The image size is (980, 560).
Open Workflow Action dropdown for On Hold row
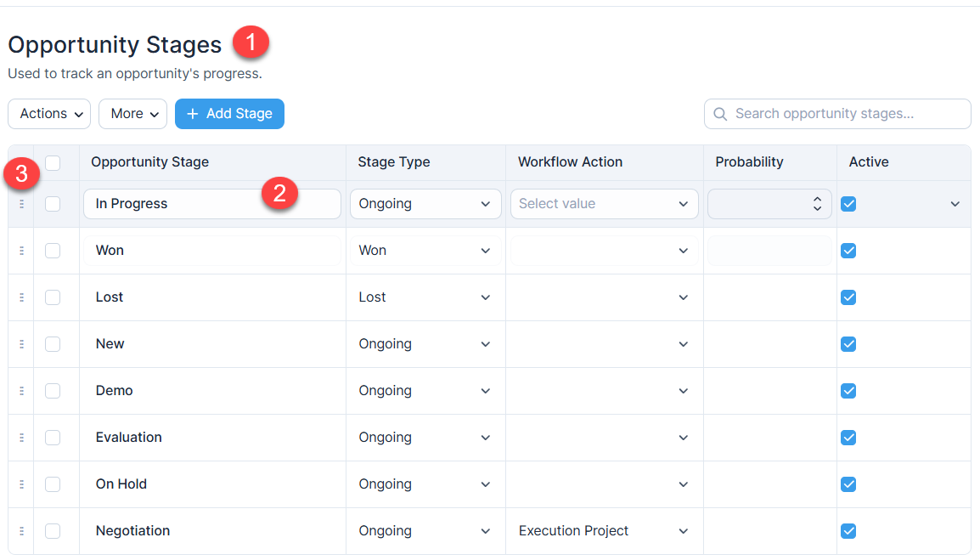coord(605,484)
